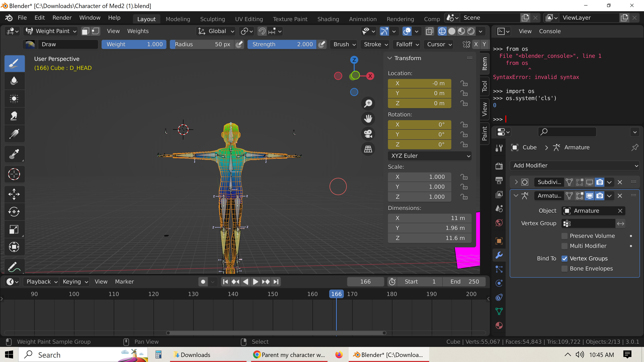Toggle the camera view icon
This screenshot has height=362, width=644.
368,134
